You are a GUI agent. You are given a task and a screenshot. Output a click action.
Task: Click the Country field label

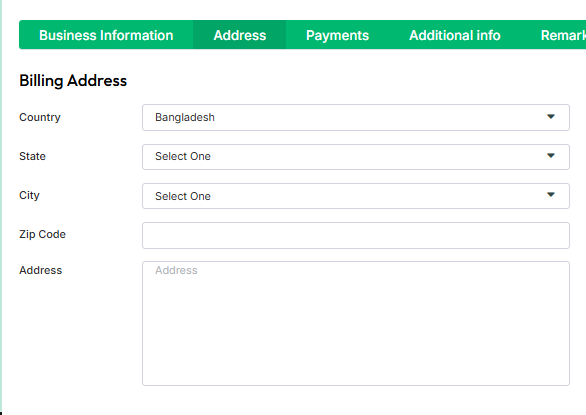click(x=40, y=117)
